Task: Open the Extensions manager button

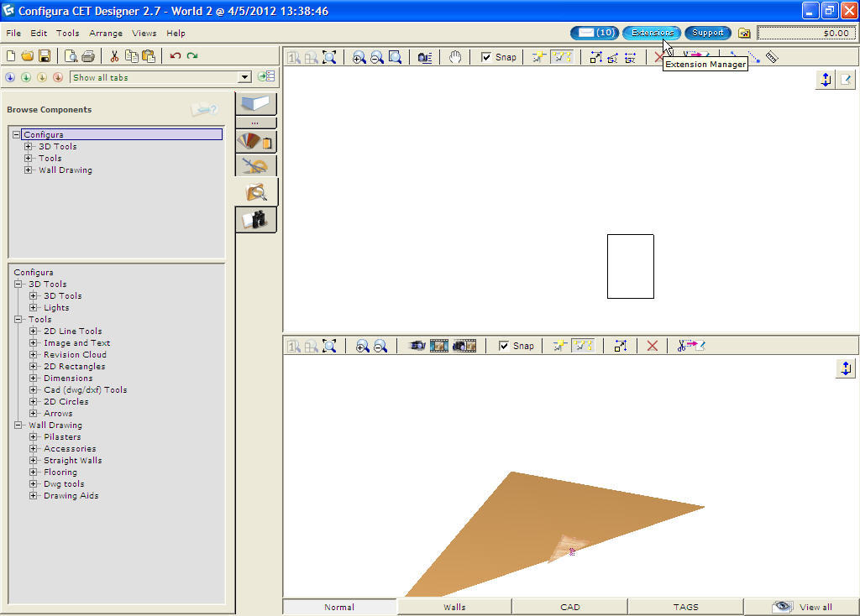Action: (x=652, y=33)
